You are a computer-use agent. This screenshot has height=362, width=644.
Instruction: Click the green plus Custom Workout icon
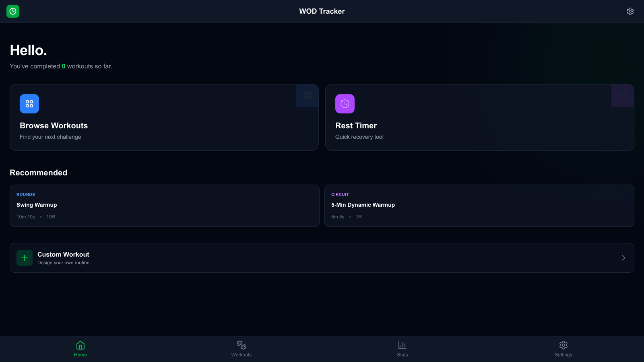pos(25,258)
